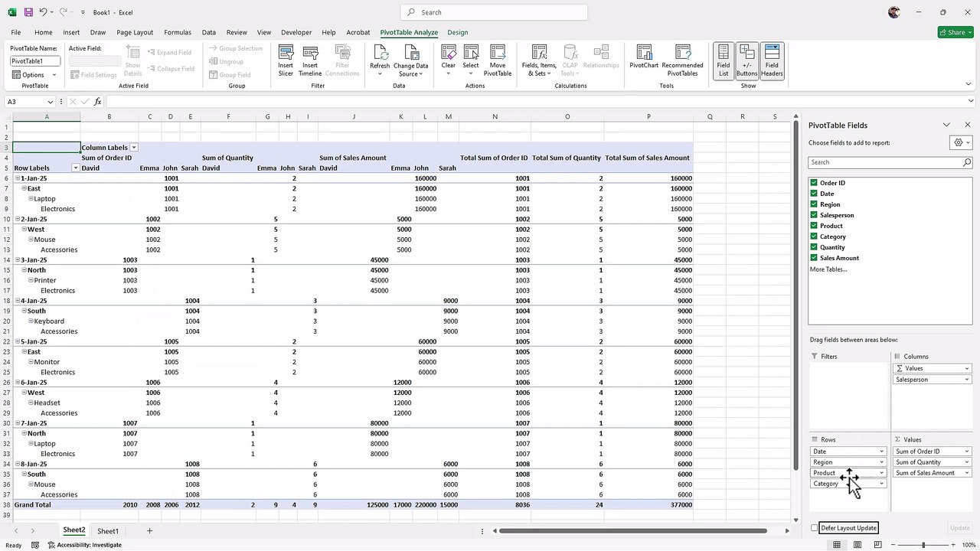Collapse the East group in row 7
The image size is (980, 551).
(x=24, y=188)
